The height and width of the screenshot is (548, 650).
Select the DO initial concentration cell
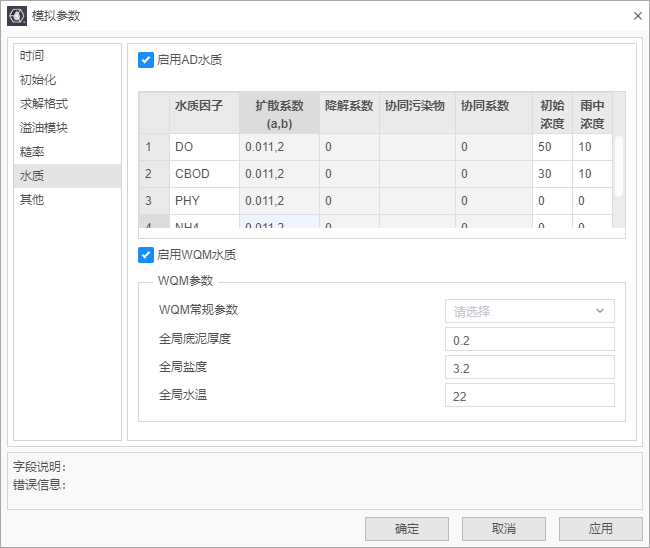click(x=552, y=147)
